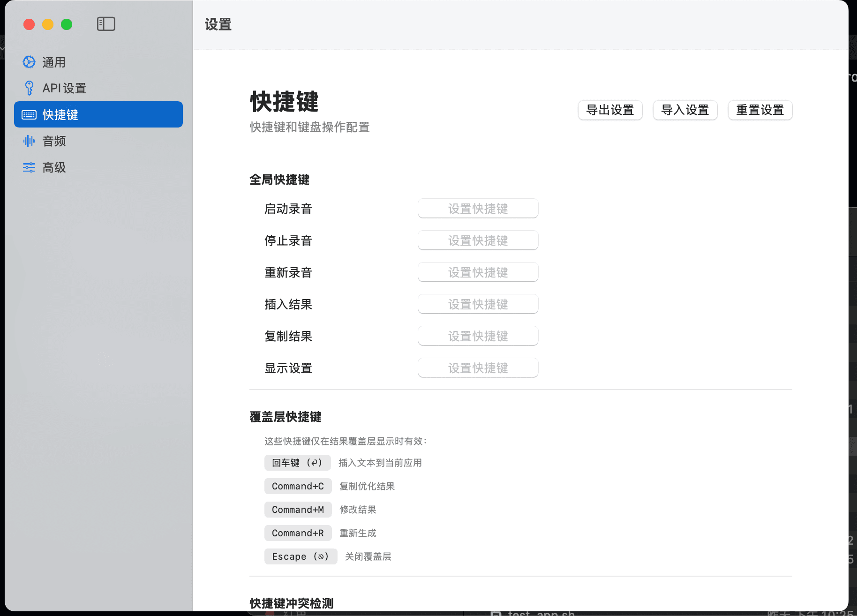857x616 pixels.
Task: Click the 这些快捷键仅在结果覆盖层显示时有效 note
Action: coord(346,441)
